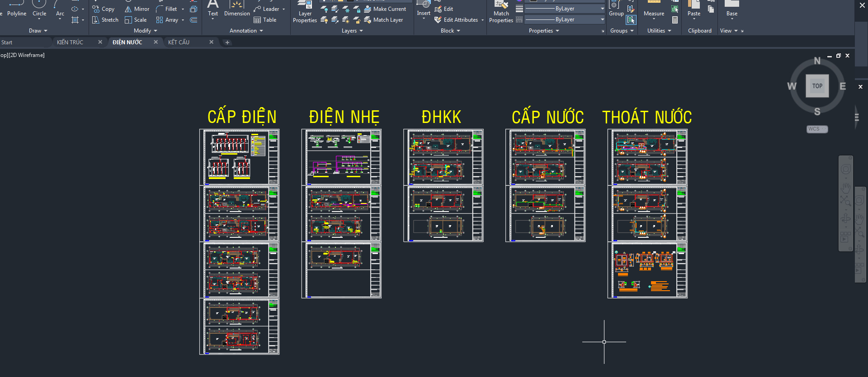Activate the Scale tool
The width and height of the screenshot is (868, 377).
point(136,20)
